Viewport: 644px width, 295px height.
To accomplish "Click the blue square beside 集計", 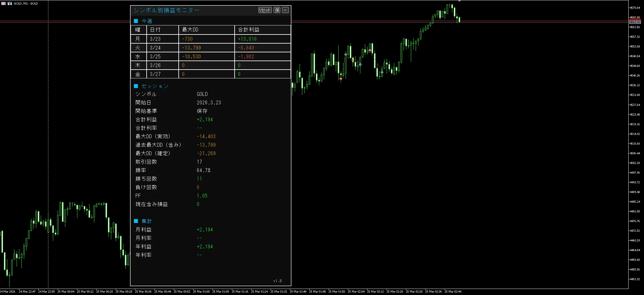I will coord(136,221).
